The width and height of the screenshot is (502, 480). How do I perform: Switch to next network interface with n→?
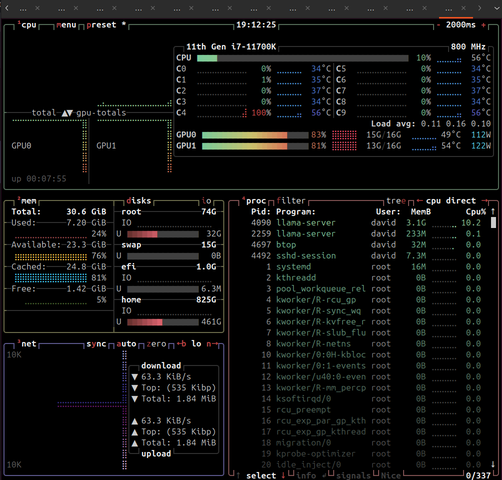[211, 344]
